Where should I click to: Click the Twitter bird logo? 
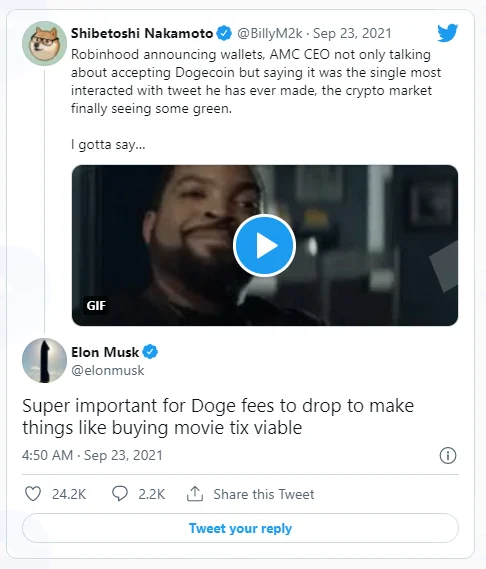[x=448, y=33]
